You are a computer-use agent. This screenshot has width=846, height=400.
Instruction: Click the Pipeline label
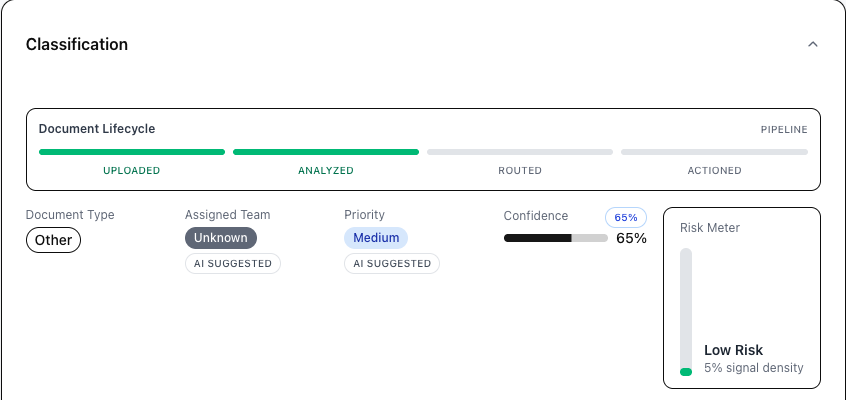coord(784,129)
